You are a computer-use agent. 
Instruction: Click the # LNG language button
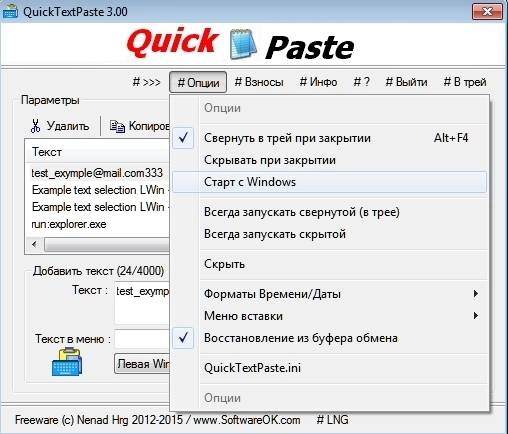[332, 420]
